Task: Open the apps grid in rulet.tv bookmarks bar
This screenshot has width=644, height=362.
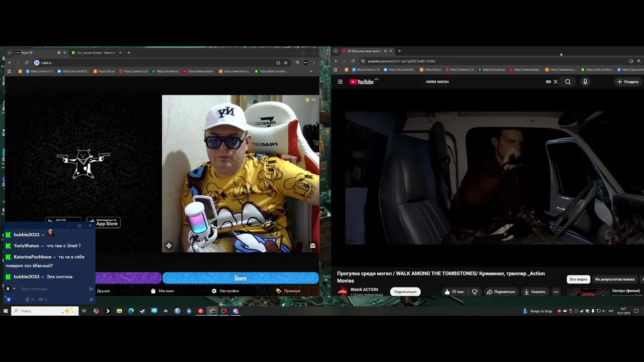Action: click(9, 71)
